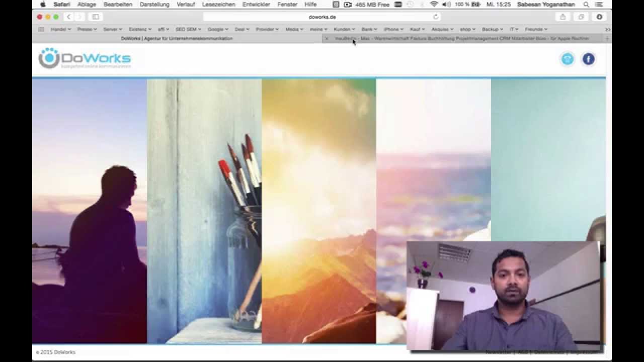
Task: Open the Lesezeichen menu
Action: 219,5
